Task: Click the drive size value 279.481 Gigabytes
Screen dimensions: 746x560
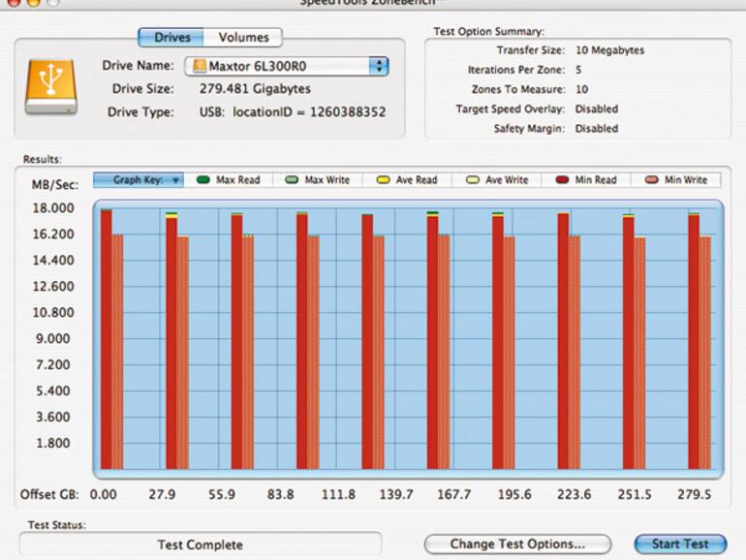Action: (255, 89)
